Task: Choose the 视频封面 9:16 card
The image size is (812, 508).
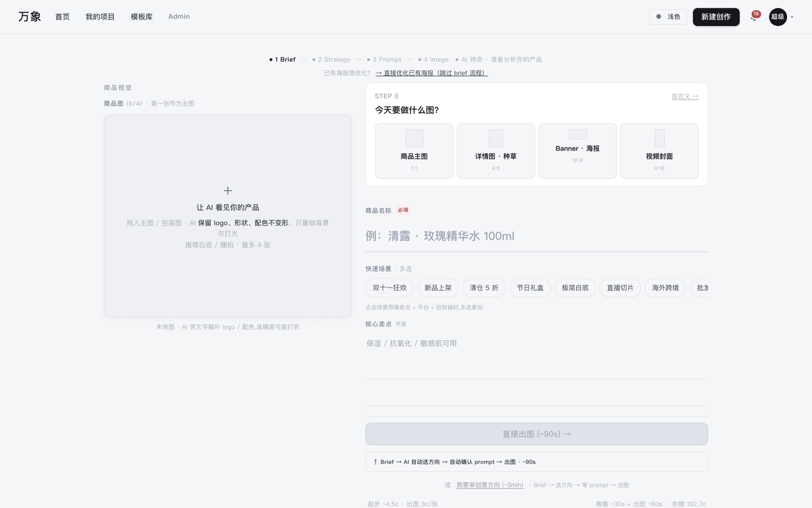Action: coord(659,151)
